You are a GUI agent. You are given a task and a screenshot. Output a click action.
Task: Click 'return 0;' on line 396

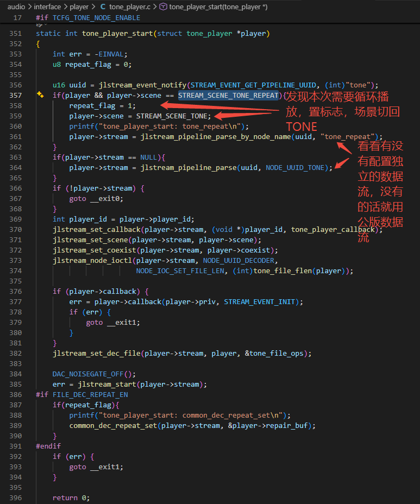71,498
